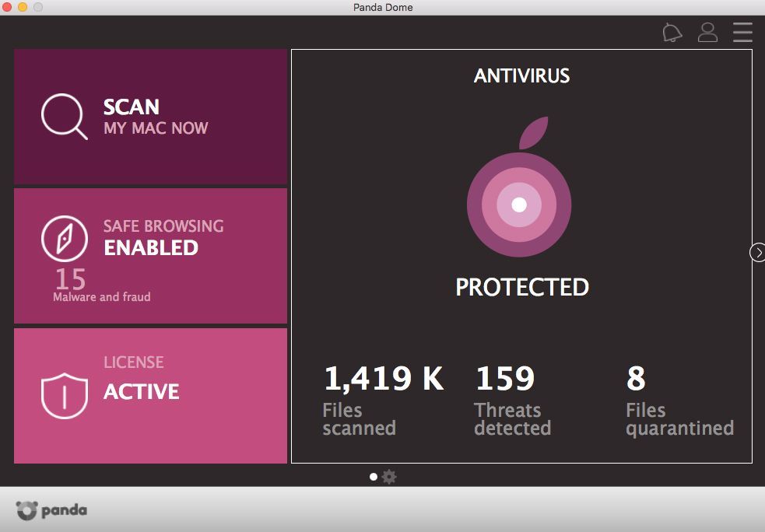The width and height of the screenshot is (765, 532).
Task: Click the 159 threats detected value
Action: (x=505, y=378)
